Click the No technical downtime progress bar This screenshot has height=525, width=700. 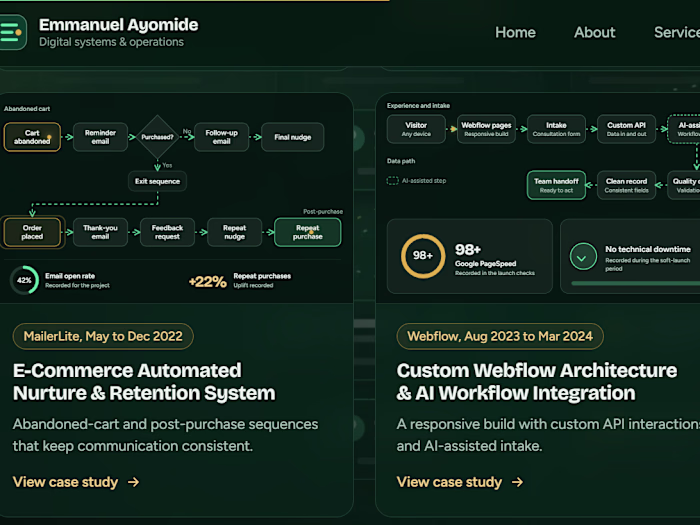(x=636, y=283)
